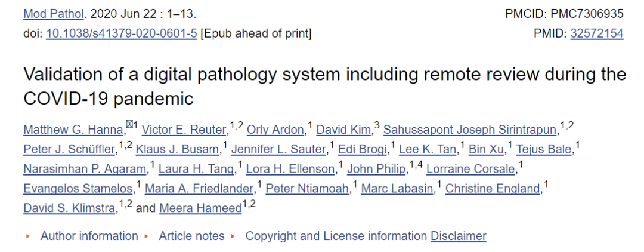Open author Meera Hameed's link
Viewport: 644px width, 252px height.
pos(200,208)
